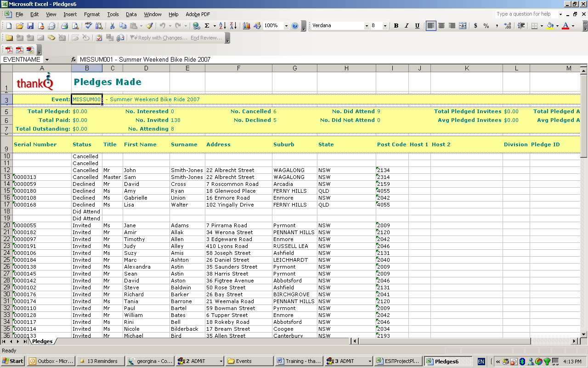Switch to the Outbox taskbar window
This screenshot has height=368, width=588.
click(x=51, y=361)
